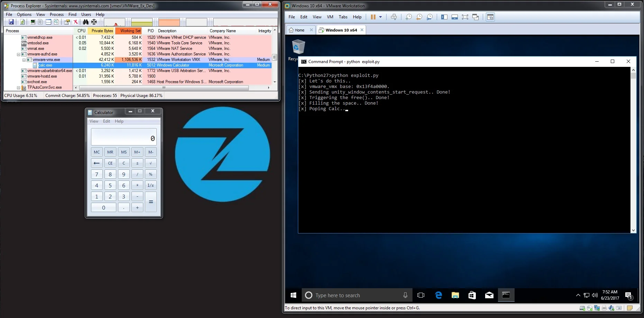Show hidden tray icons chevron in guest taskbar
The width and height of the screenshot is (644, 318).
tap(578, 295)
